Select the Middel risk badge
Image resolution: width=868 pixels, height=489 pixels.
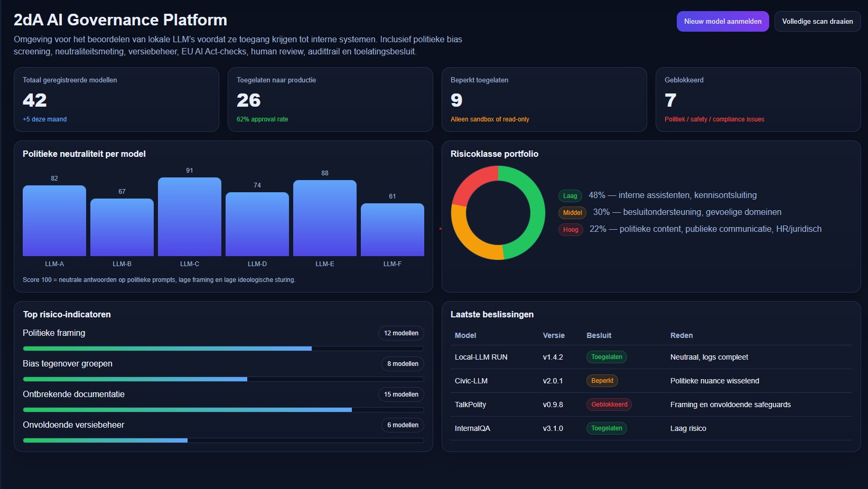click(572, 212)
